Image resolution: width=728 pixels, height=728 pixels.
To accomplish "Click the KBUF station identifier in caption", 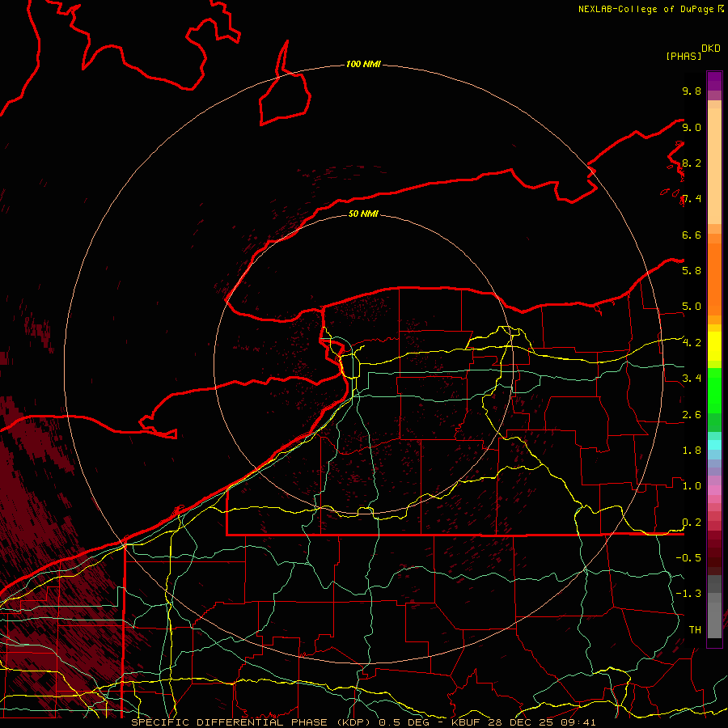I will pyautogui.click(x=468, y=722).
